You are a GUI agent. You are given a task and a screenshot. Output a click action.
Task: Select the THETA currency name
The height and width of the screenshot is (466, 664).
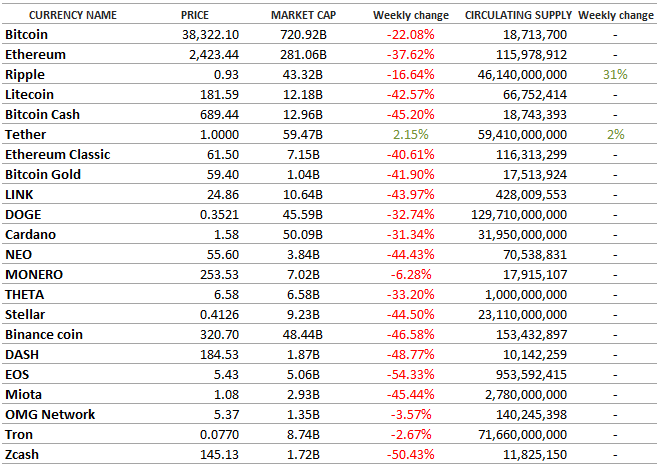(x=25, y=295)
